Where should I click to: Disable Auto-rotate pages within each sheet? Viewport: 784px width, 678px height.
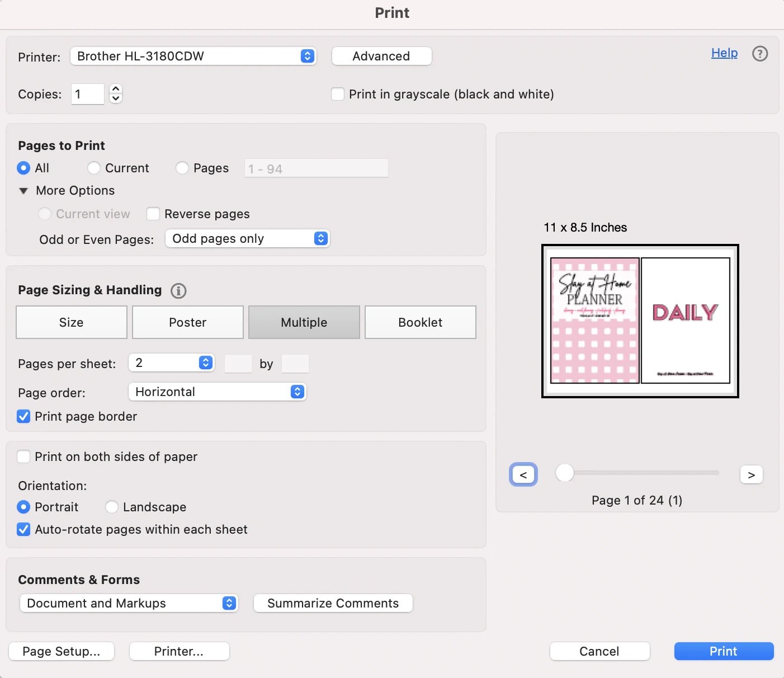point(23,529)
